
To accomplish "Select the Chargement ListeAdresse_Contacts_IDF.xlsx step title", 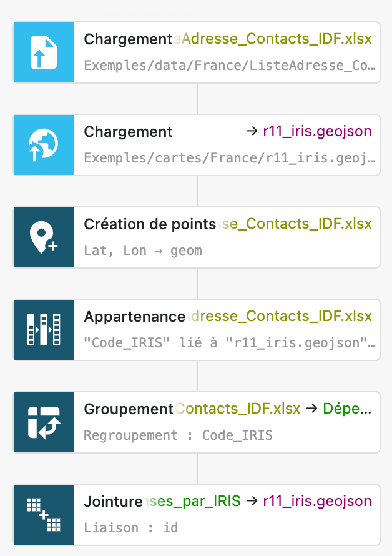I will pos(228,39).
